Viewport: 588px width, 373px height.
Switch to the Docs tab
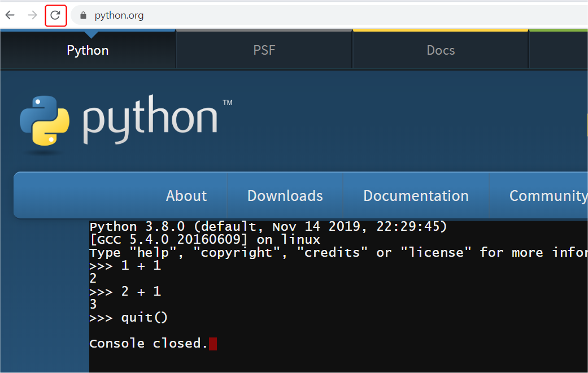pos(441,50)
